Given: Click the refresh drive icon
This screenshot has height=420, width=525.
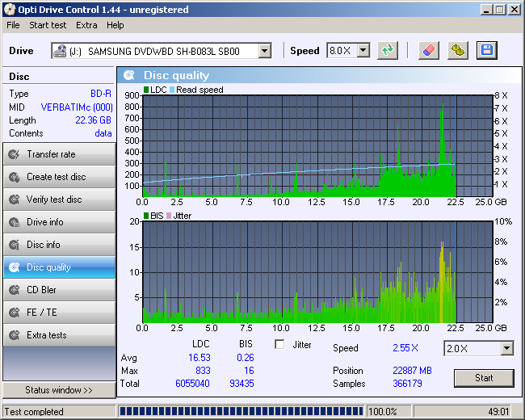Looking at the screenshot, I should (388, 51).
